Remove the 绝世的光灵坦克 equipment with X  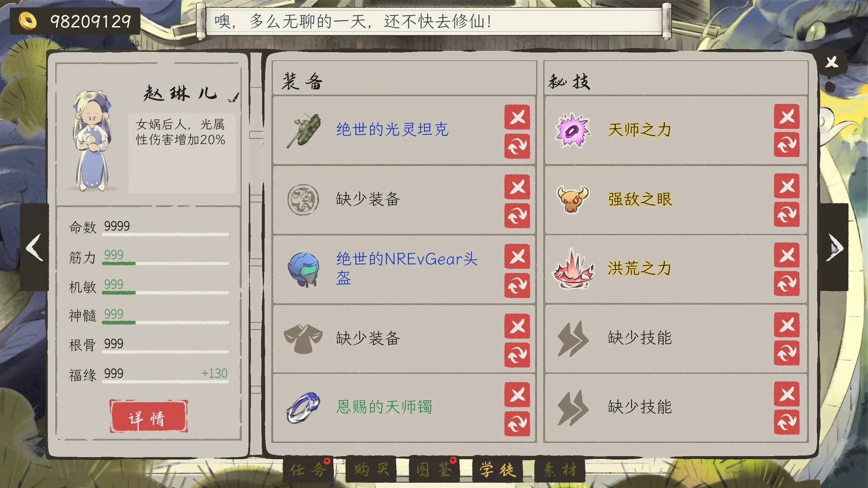click(x=517, y=117)
